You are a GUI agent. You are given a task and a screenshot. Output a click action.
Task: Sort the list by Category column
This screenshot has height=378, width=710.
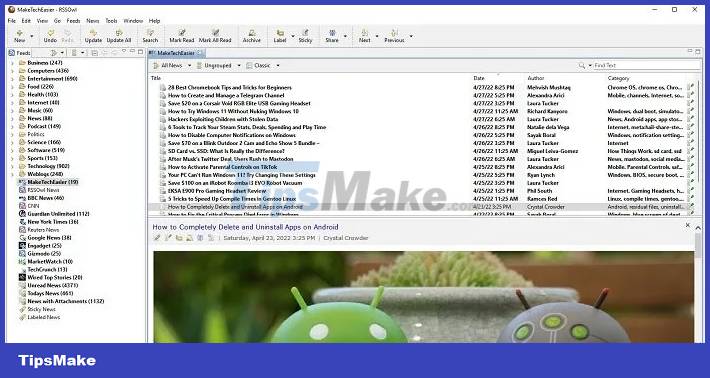tap(619, 78)
